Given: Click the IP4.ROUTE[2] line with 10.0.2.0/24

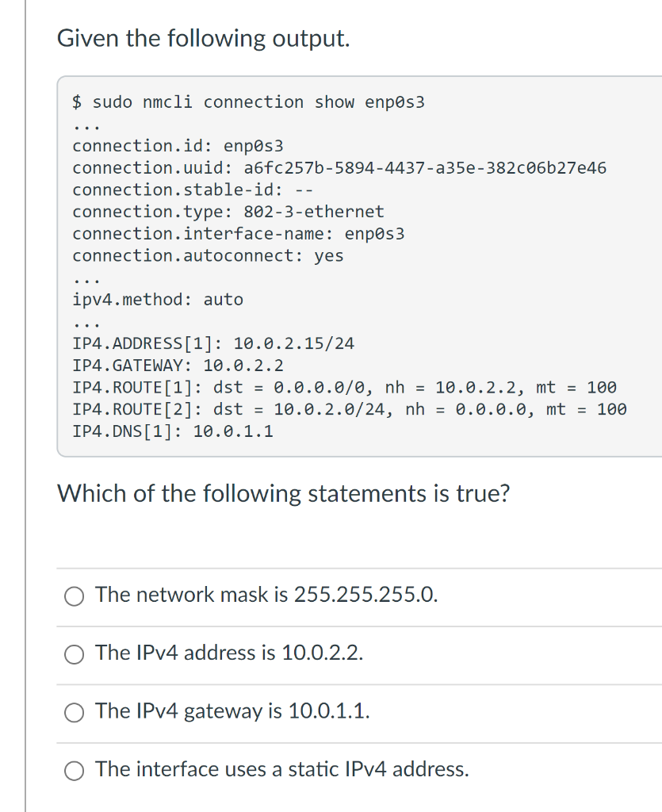Looking at the screenshot, I should click(x=350, y=410).
